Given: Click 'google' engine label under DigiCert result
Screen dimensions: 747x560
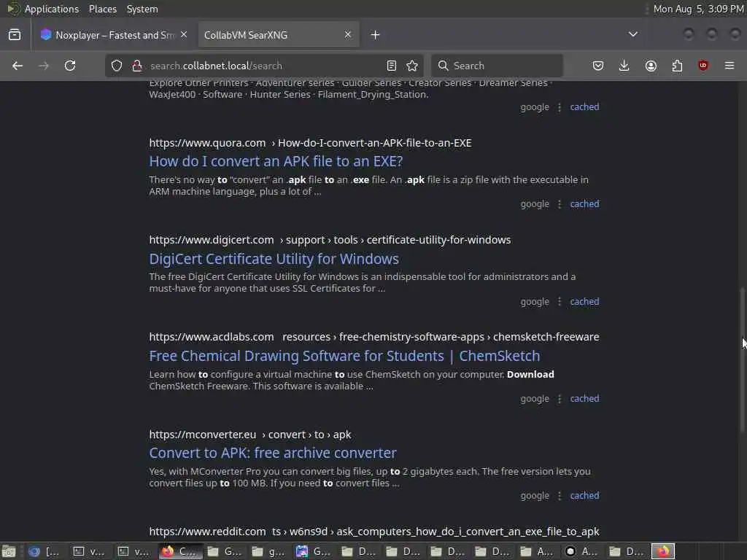Looking at the screenshot, I should click(535, 301).
